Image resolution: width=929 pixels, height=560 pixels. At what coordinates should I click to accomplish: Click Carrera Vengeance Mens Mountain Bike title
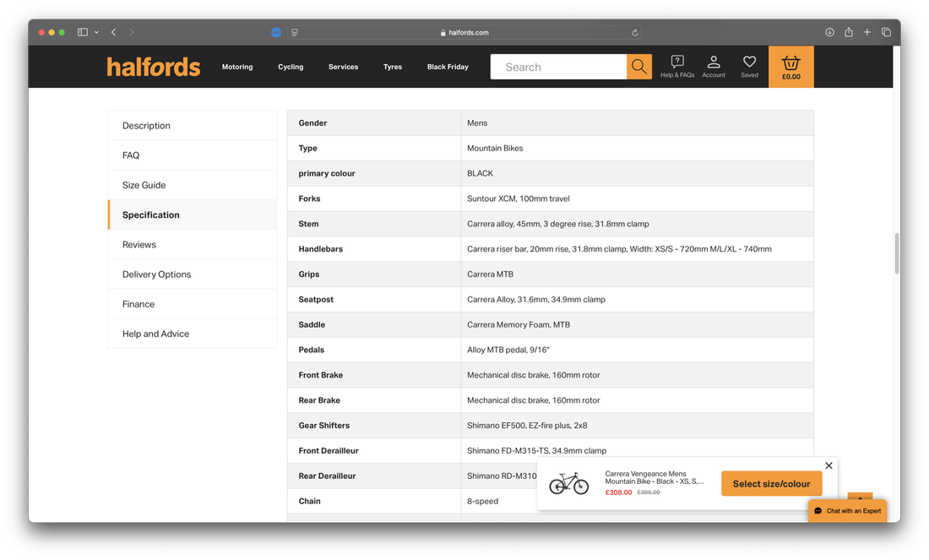(x=654, y=477)
